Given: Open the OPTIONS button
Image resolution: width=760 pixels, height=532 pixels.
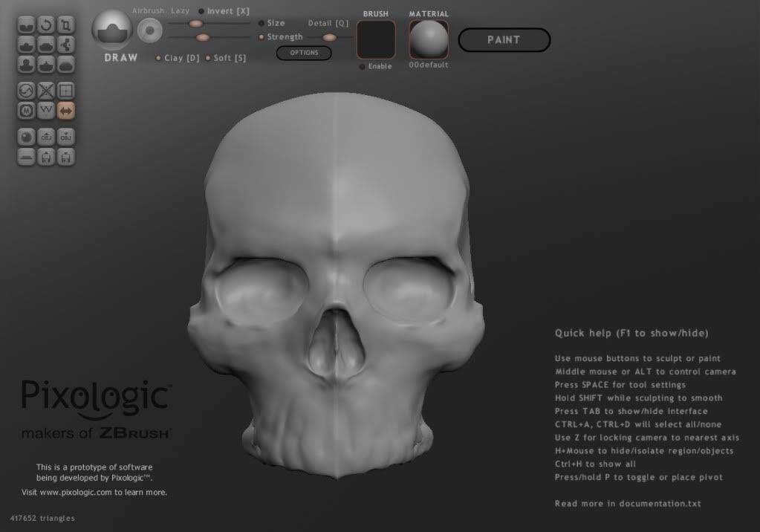Looking at the screenshot, I should pos(304,53).
